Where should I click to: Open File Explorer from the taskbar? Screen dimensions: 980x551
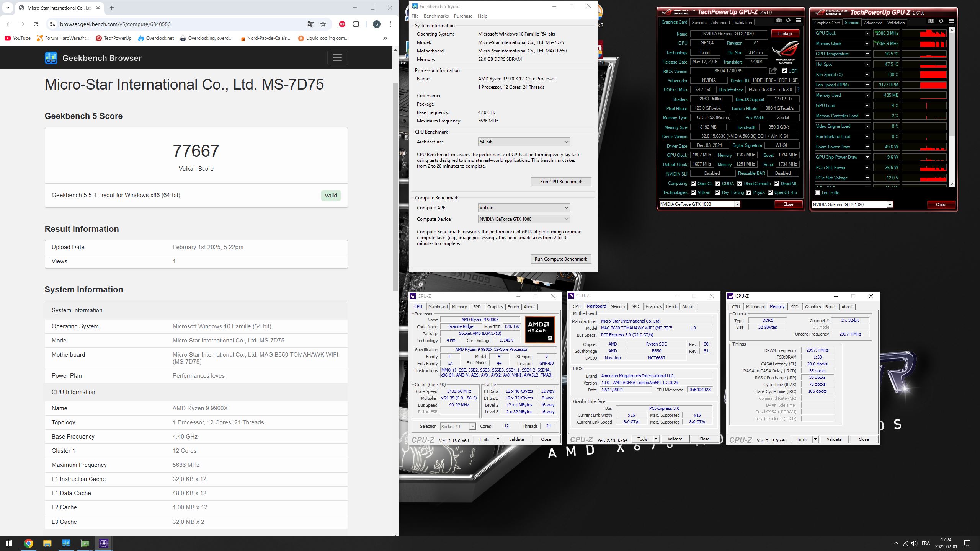47,543
